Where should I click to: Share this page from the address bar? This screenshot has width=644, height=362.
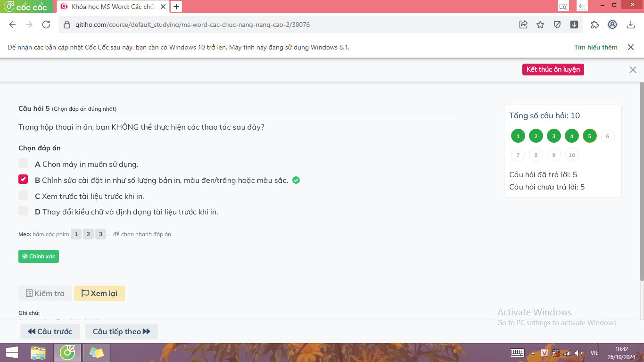point(523,25)
